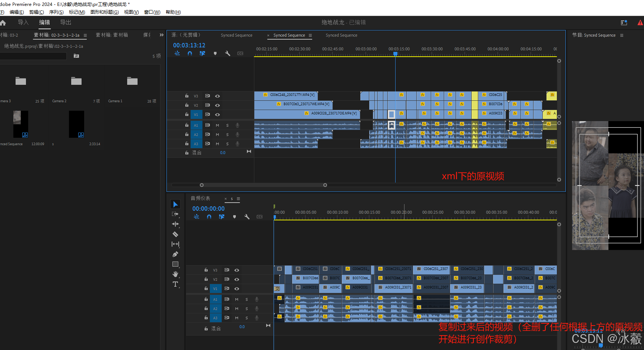Jump to mix track end in lower timeline
The height and width of the screenshot is (350, 644).
(x=268, y=326)
